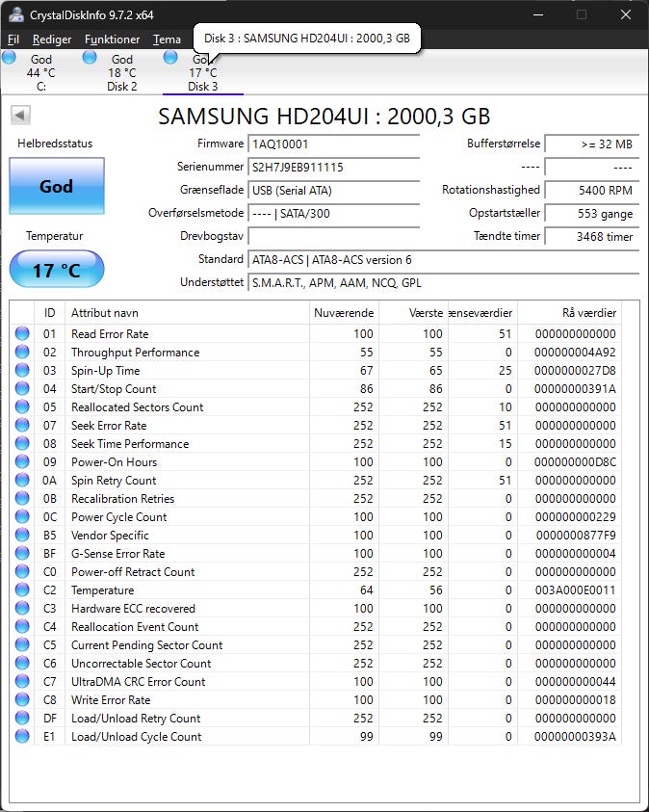This screenshot has width=649, height=812.
Task: Click status icon for Power-On Hours
Action: coord(22,462)
